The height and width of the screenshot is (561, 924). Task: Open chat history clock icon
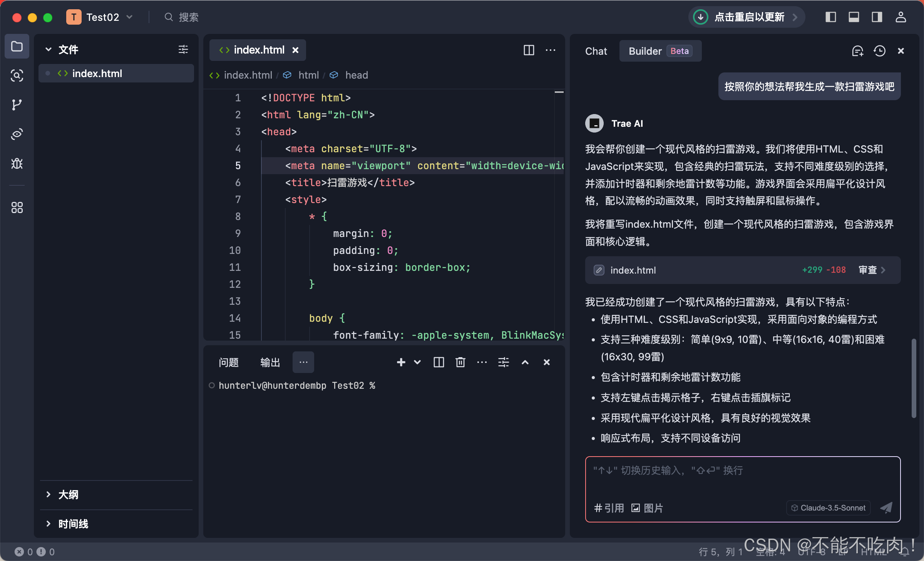(879, 51)
